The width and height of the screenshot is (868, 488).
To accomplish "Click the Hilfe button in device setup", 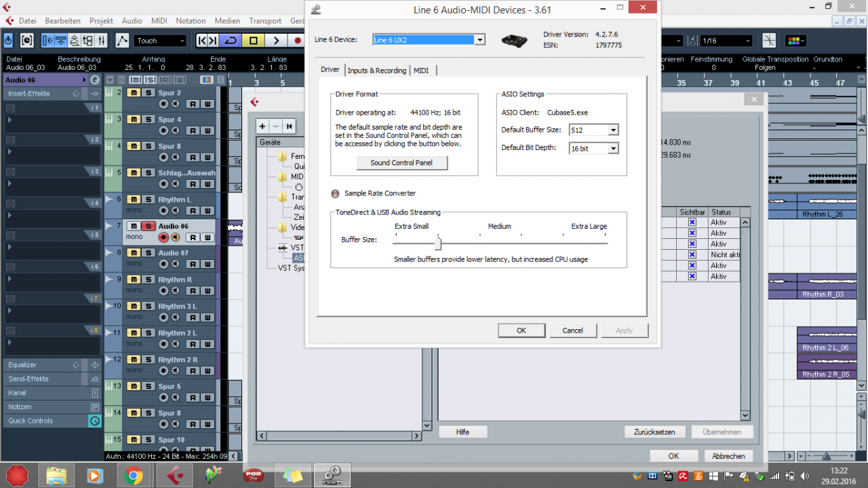I will 462,432.
